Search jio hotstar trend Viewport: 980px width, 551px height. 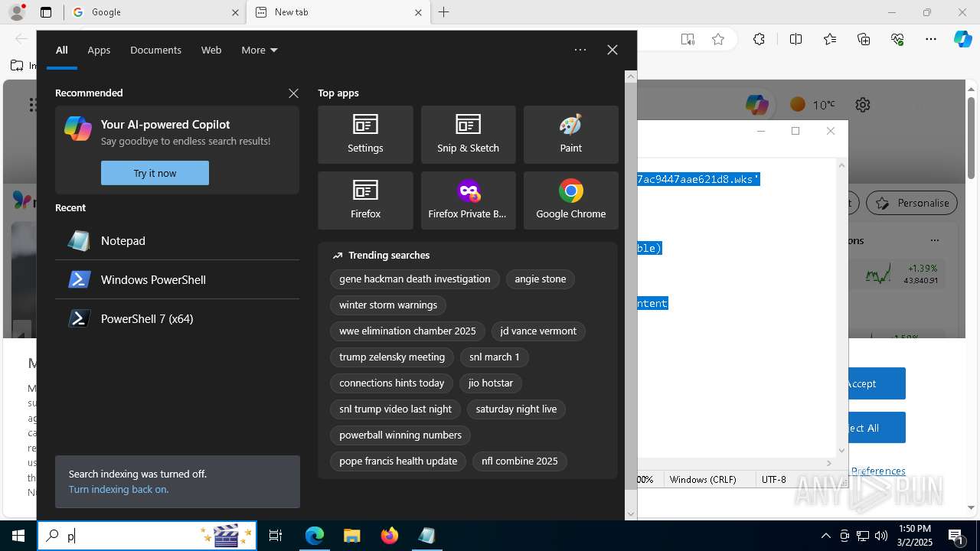[x=491, y=383]
